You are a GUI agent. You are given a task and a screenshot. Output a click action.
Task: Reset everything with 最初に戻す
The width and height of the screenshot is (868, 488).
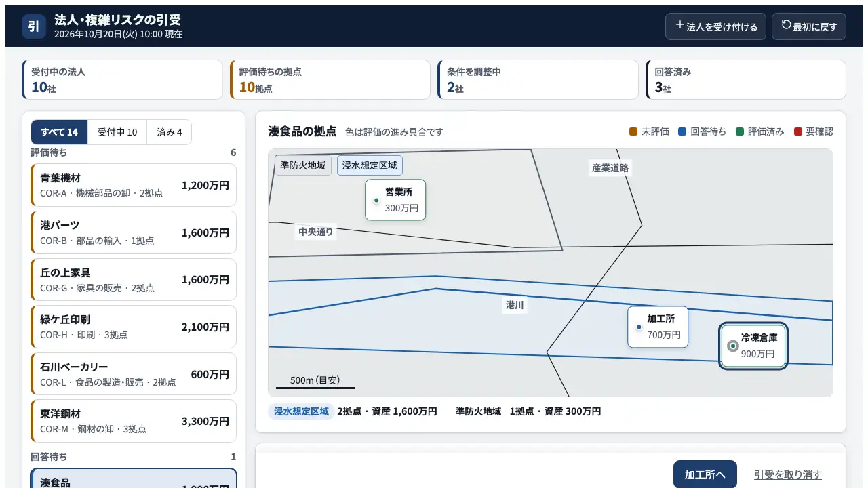809,26
